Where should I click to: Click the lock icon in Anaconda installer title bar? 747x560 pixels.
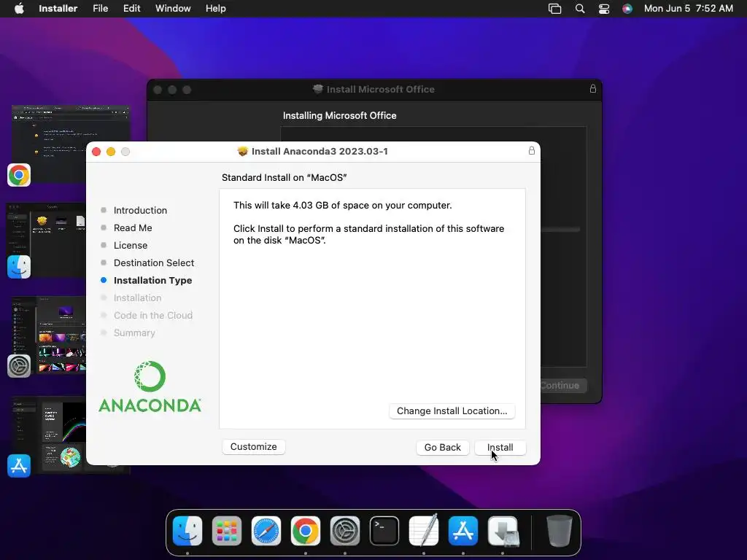pyautogui.click(x=532, y=151)
